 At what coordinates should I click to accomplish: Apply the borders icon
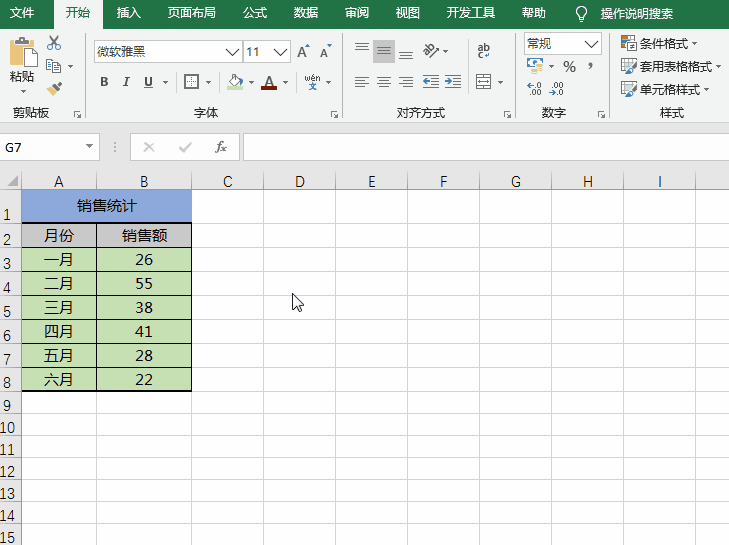[x=191, y=82]
